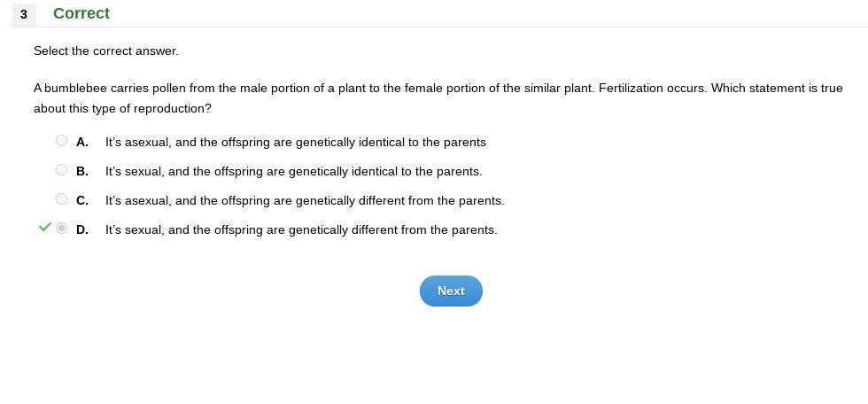Click the bold letter label A.
The image size is (868, 404).
point(82,142)
